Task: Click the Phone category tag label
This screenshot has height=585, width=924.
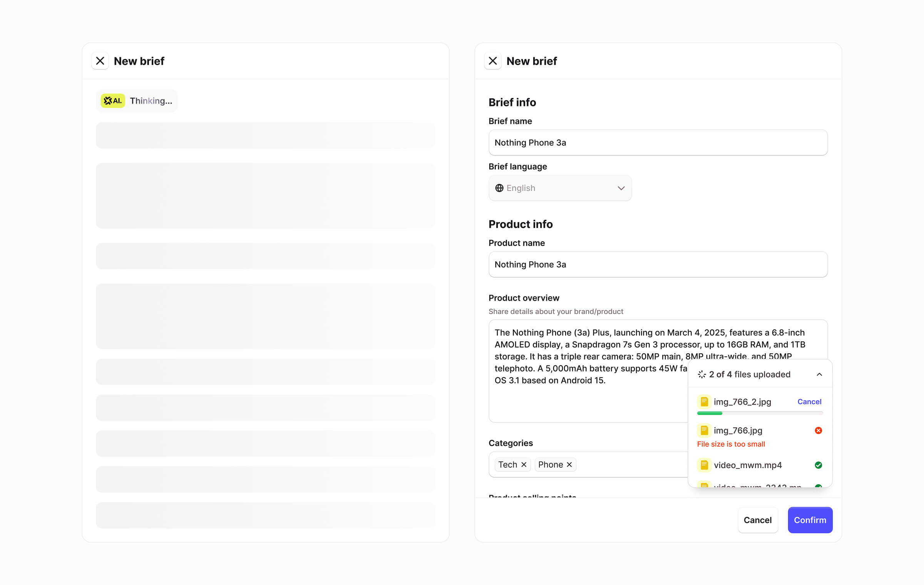Action: point(551,465)
